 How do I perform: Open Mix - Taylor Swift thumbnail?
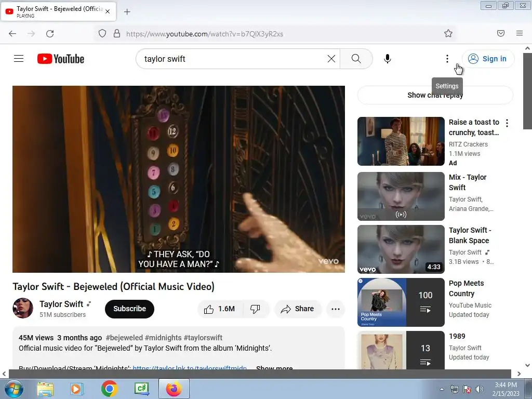pos(401,196)
